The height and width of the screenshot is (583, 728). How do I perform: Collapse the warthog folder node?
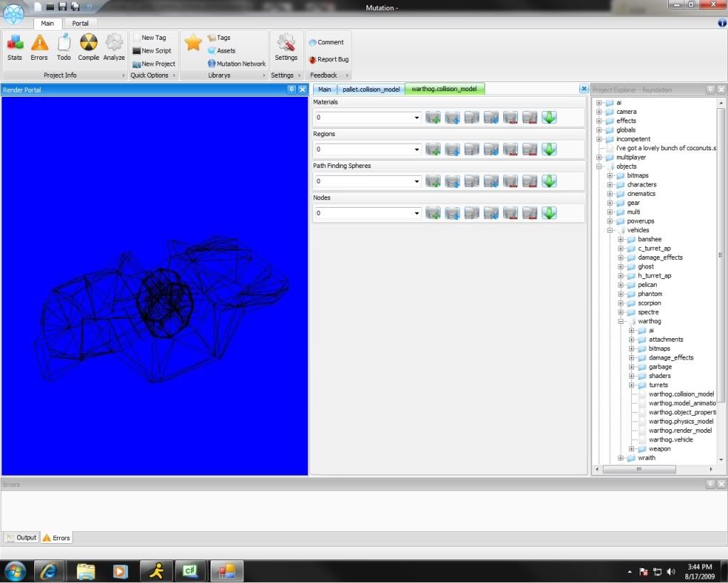tap(621, 322)
